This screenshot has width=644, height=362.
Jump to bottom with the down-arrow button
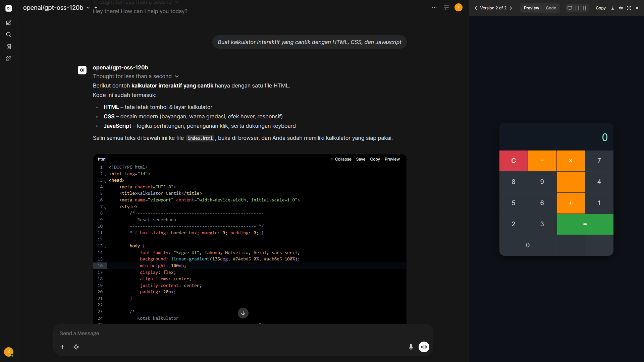click(243, 313)
